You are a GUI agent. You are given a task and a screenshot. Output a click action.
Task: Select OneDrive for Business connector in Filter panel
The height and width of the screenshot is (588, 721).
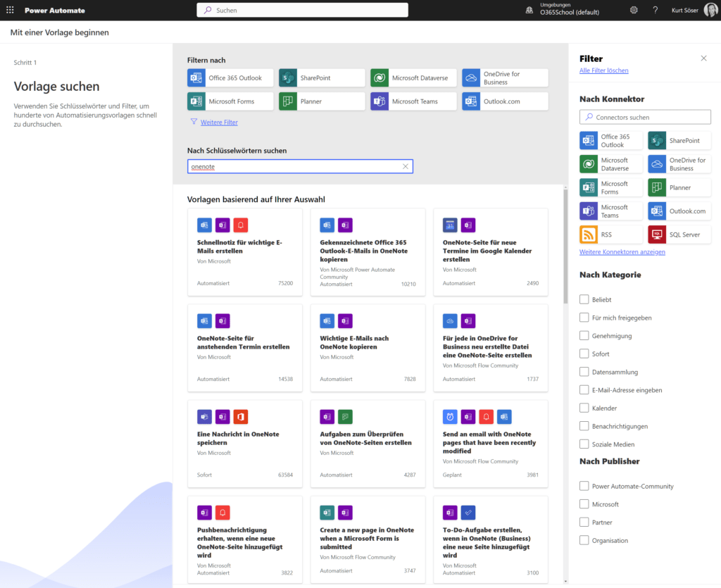(679, 164)
